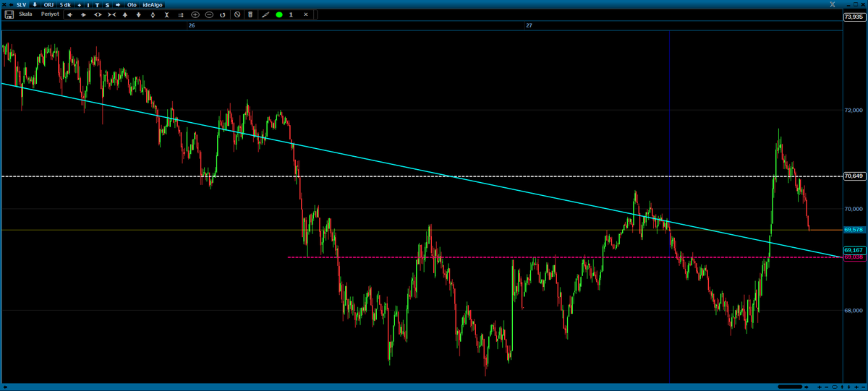Open the ORJ price type selector
Image resolution: width=868 pixels, height=391 pixels.
pyautogui.click(x=48, y=4)
